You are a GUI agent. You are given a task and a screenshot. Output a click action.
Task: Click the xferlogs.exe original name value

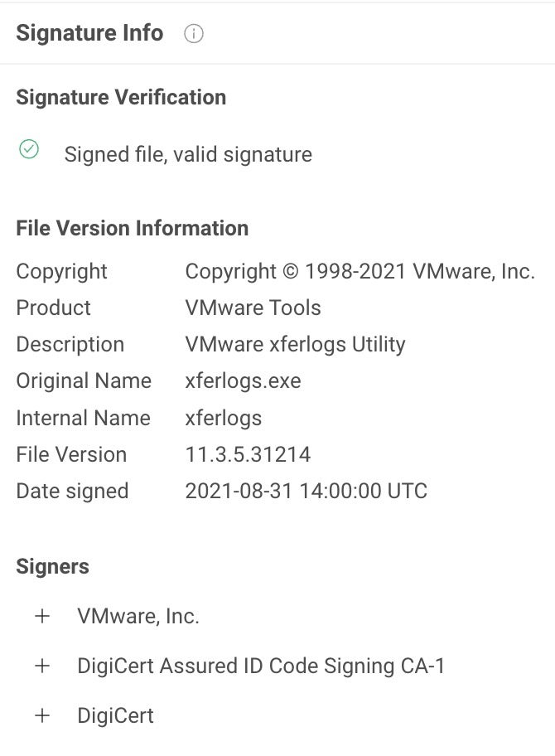[x=243, y=380]
